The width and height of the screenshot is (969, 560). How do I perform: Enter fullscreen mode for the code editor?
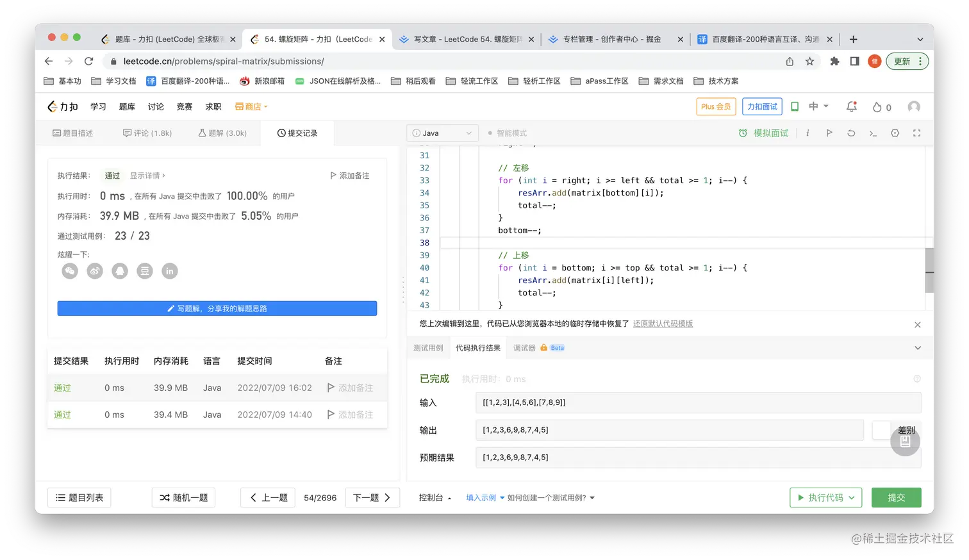coord(916,133)
